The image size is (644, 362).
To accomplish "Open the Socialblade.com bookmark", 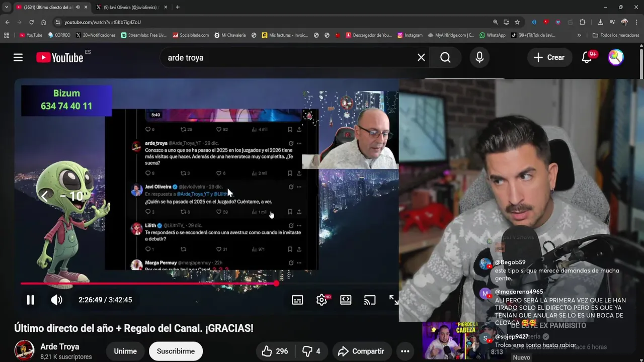I will 191,35.
